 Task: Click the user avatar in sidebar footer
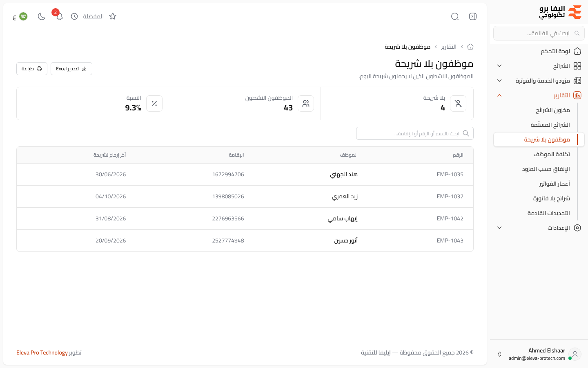click(x=575, y=354)
